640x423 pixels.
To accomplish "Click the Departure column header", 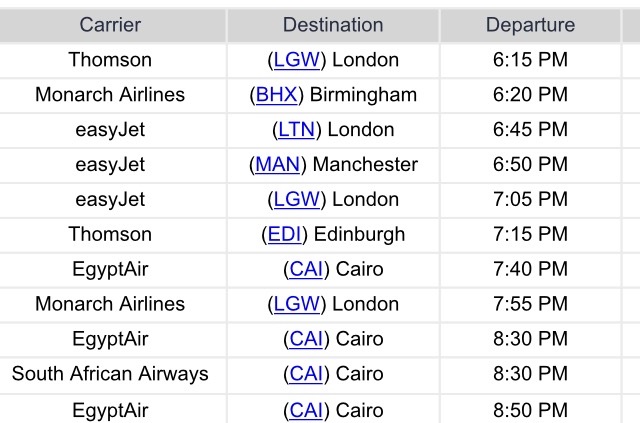I will click(x=530, y=25).
